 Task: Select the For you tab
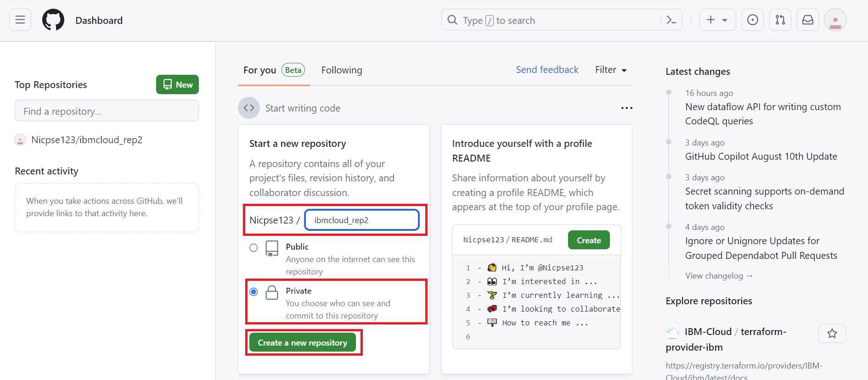click(260, 70)
